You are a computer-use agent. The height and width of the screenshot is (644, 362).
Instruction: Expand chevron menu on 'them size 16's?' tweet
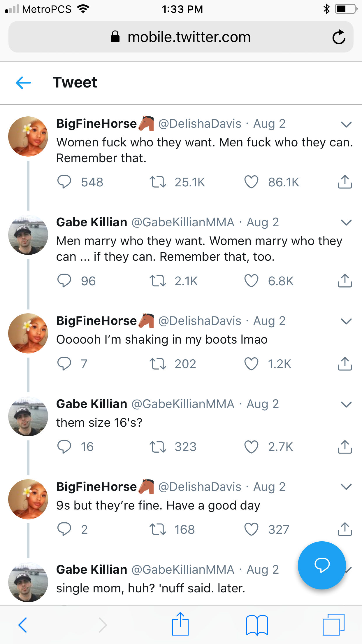(346, 405)
